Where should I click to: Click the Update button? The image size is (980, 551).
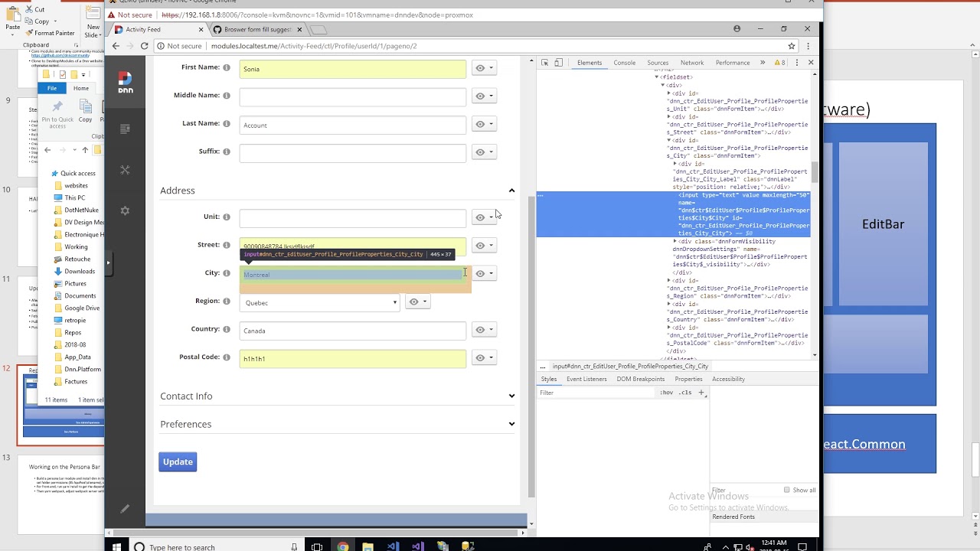click(x=178, y=461)
